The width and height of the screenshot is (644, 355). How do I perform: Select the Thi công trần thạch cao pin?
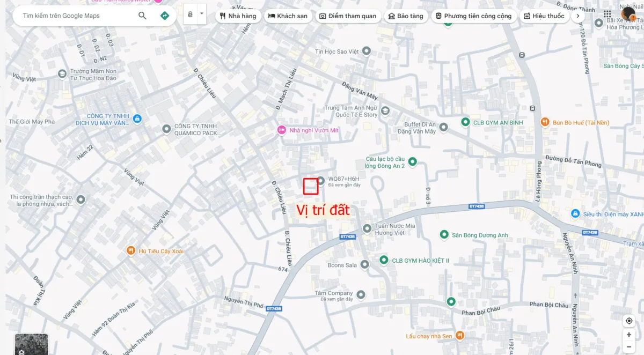[80, 200]
